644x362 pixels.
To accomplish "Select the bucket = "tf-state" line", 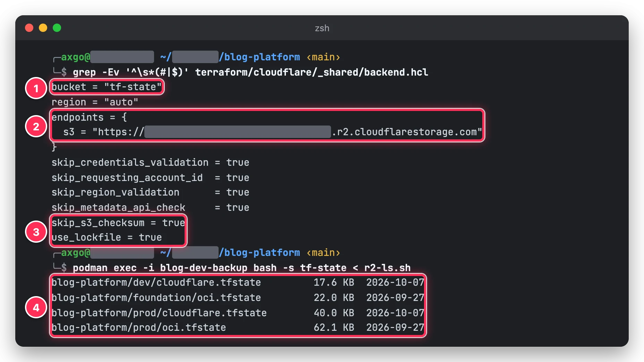I will 107,87.
